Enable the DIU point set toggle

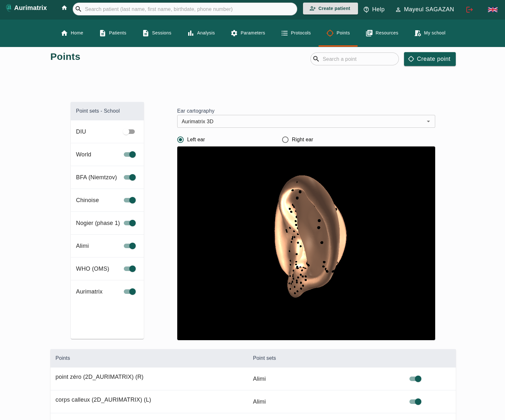tap(129, 132)
